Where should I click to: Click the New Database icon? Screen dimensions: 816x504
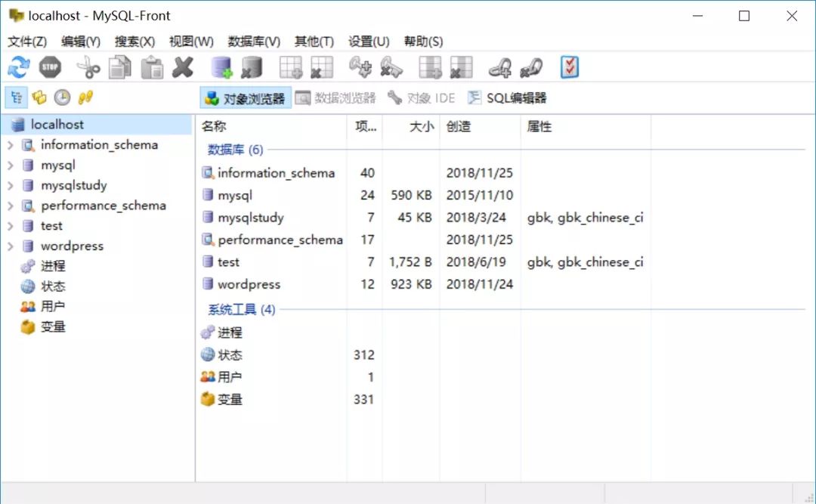[221, 67]
